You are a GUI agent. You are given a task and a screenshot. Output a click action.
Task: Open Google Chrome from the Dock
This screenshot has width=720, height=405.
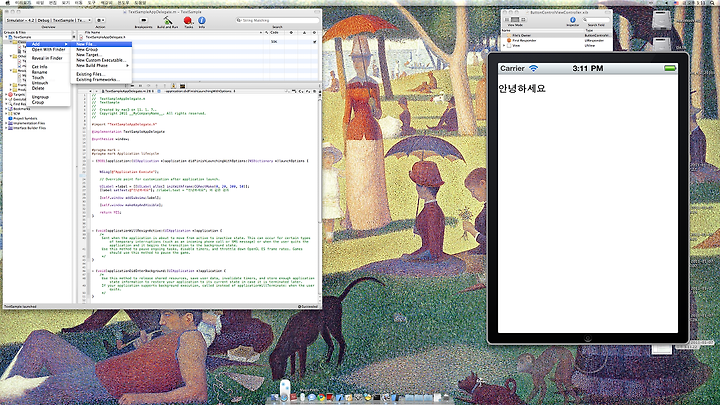click(321, 398)
